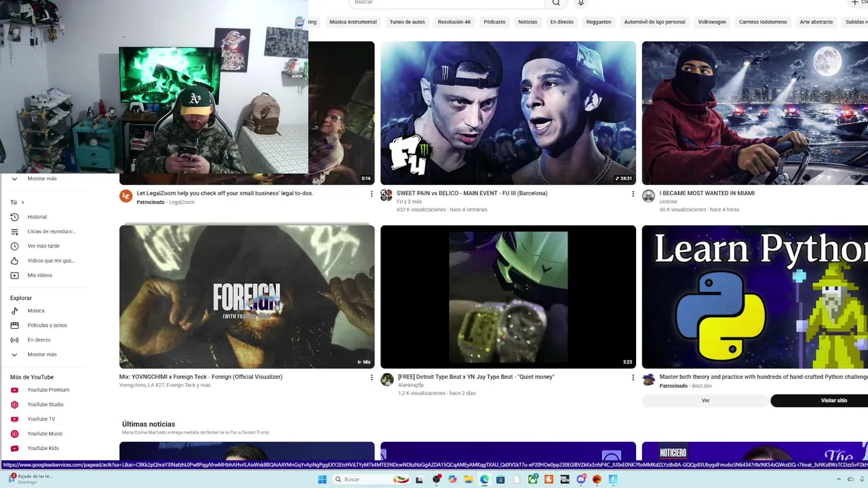868x488 pixels.
Task: Open Historial from the sidebar
Action: click(x=37, y=217)
